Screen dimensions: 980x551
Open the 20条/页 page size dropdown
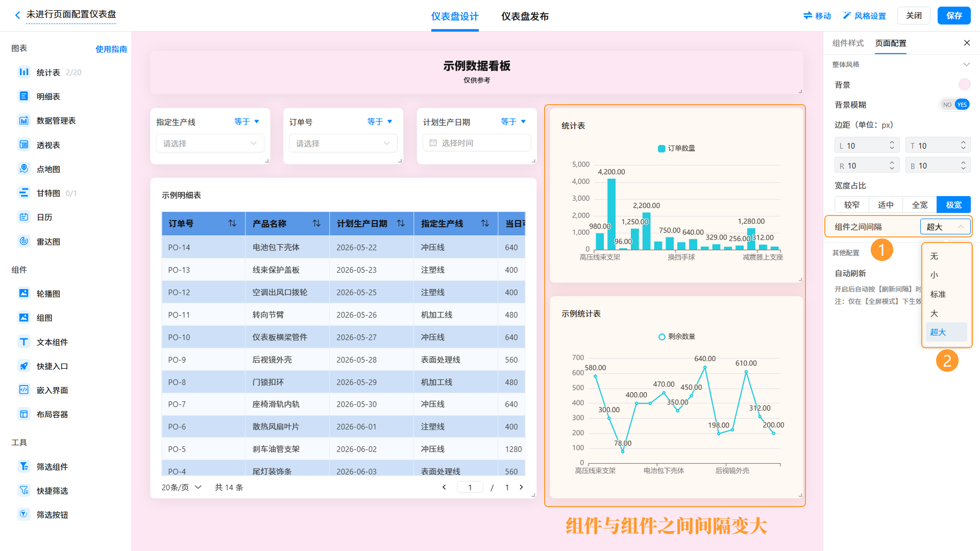[x=182, y=487]
